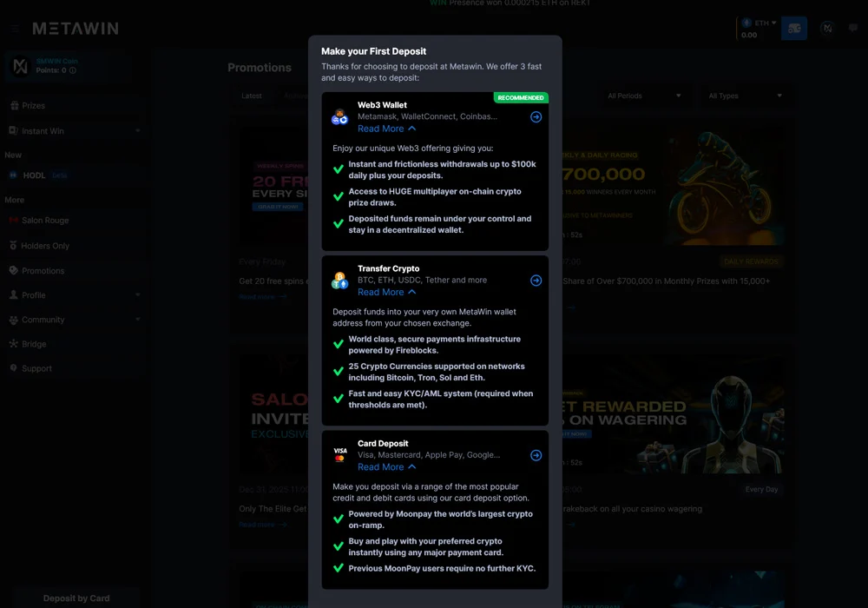Open the ETH currency dropdown
This screenshot has height=608, width=868.
[x=759, y=23]
